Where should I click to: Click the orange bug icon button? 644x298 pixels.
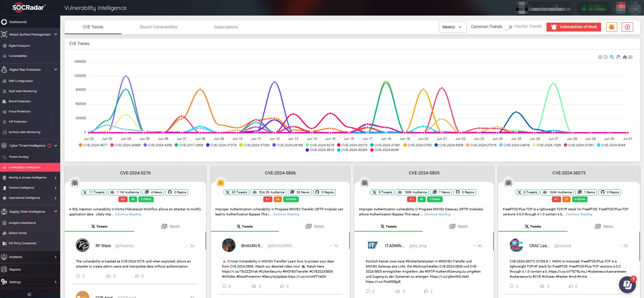(x=612, y=27)
